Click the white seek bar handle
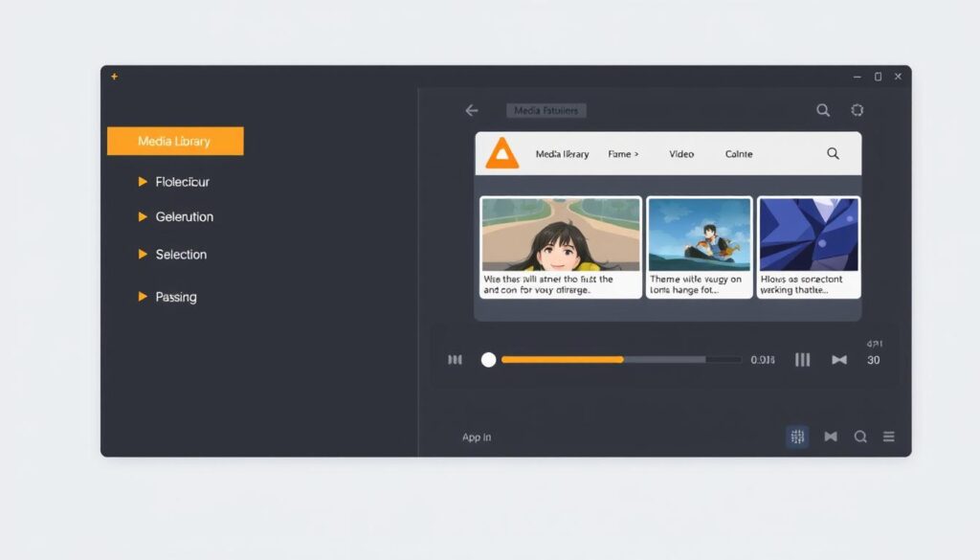The image size is (980, 560). pyautogui.click(x=489, y=359)
